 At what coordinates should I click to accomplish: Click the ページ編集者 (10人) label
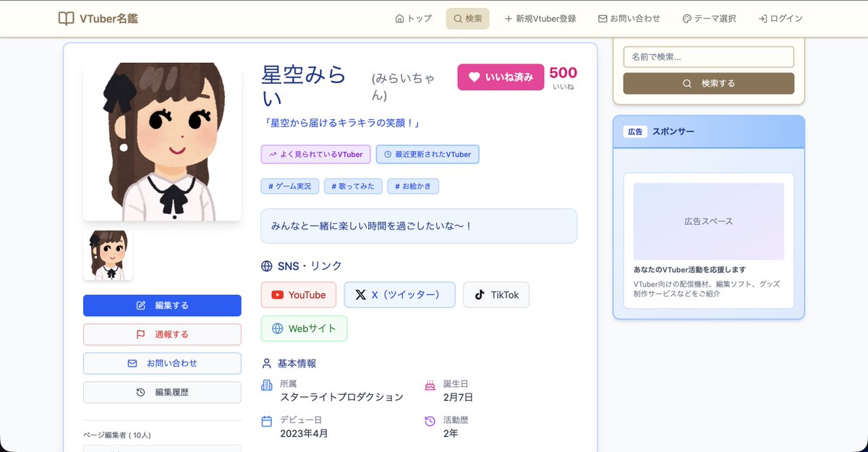pos(117,435)
